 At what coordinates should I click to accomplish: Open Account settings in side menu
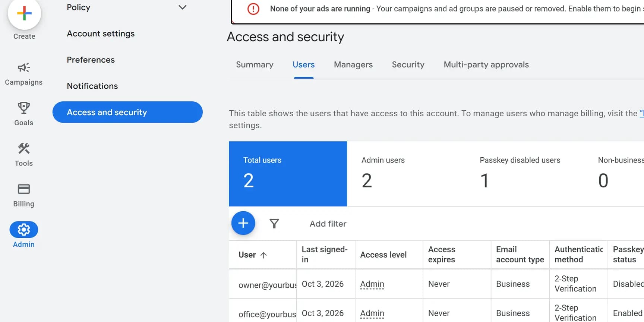101,34
